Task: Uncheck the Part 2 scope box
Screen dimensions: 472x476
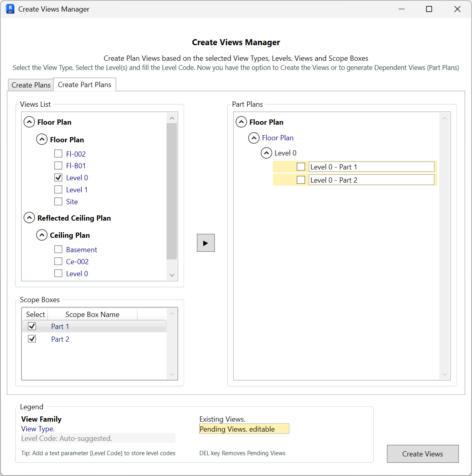Action: (32, 339)
